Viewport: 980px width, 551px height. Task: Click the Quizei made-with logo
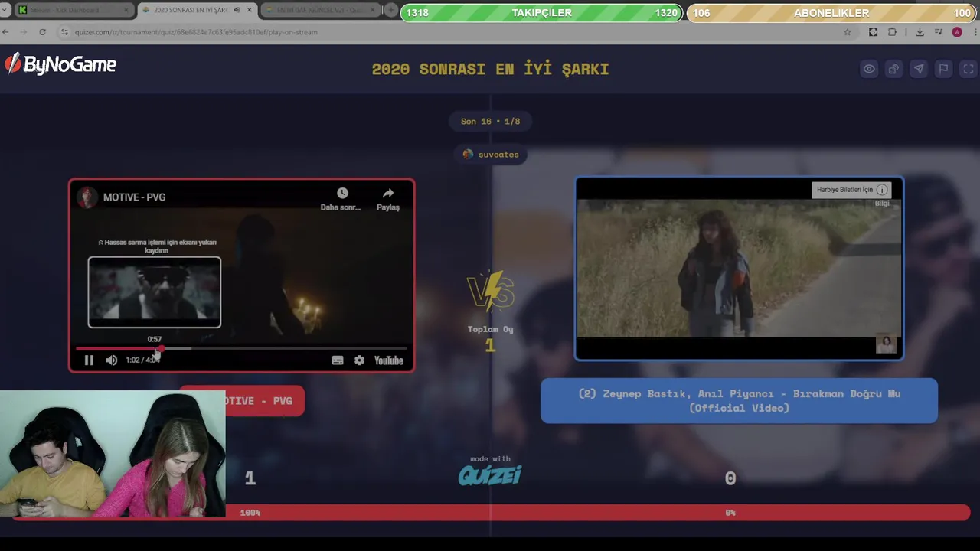[x=490, y=475]
